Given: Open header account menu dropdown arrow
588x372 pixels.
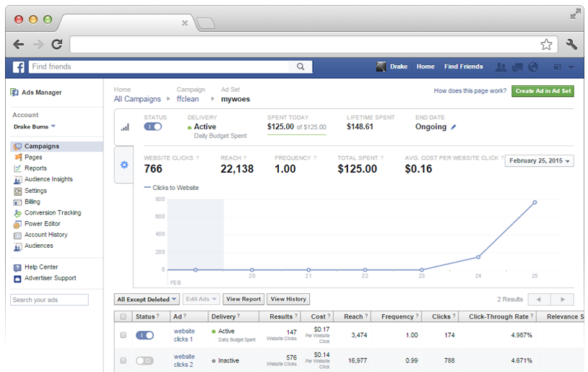Looking at the screenshot, I should pyautogui.click(x=571, y=67).
